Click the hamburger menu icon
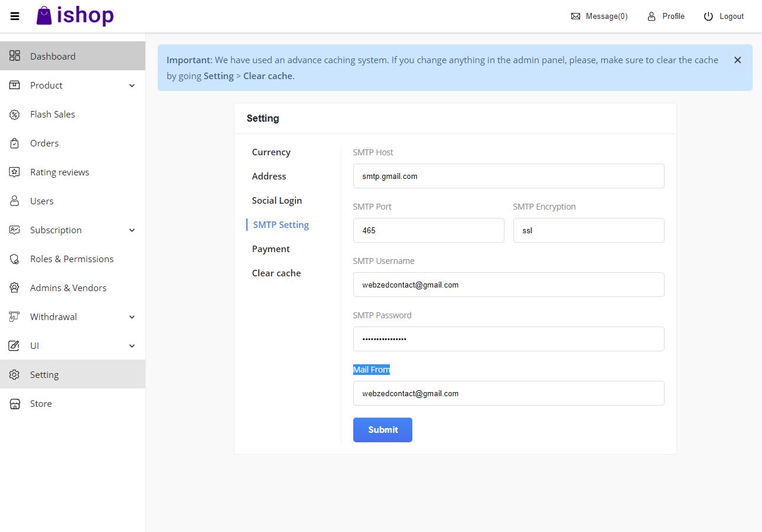762x532 pixels. click(x=15, y=17)
